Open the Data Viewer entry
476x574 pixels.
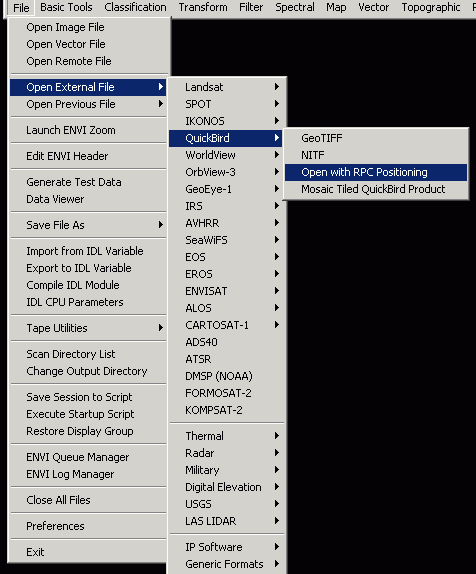click(x=88, y=199)
